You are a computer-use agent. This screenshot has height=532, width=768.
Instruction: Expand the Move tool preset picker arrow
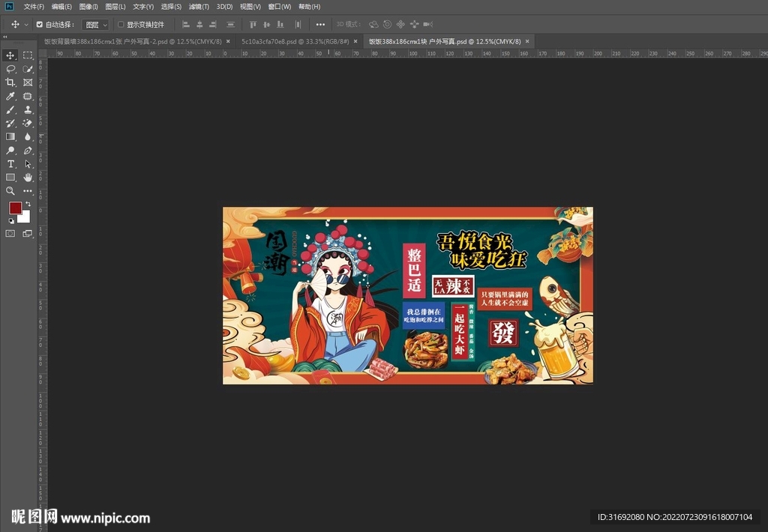tap(26, 25)
